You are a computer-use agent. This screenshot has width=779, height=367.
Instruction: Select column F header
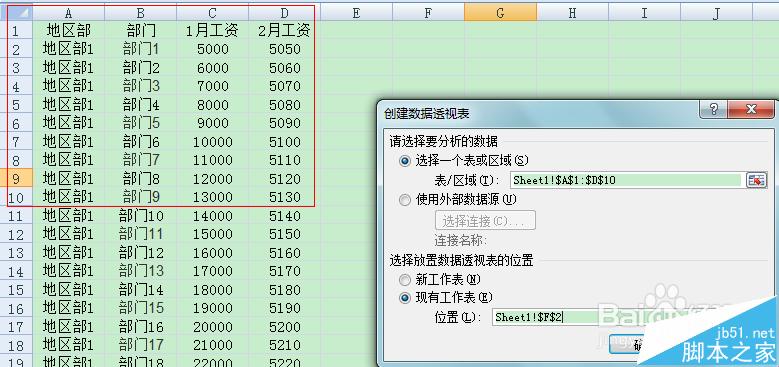[x=429, y=12]
